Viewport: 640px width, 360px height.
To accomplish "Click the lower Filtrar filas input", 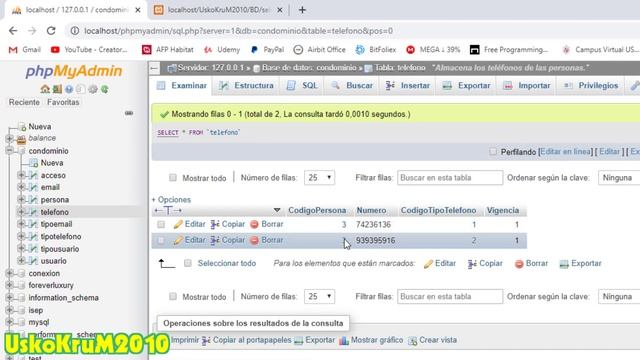I will (450, 296).
